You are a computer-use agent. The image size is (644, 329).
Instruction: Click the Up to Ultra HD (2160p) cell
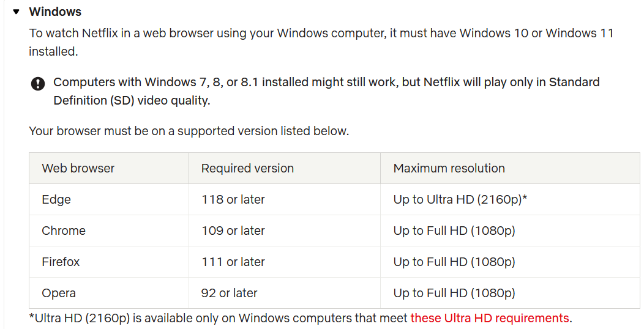coord(510,199)
